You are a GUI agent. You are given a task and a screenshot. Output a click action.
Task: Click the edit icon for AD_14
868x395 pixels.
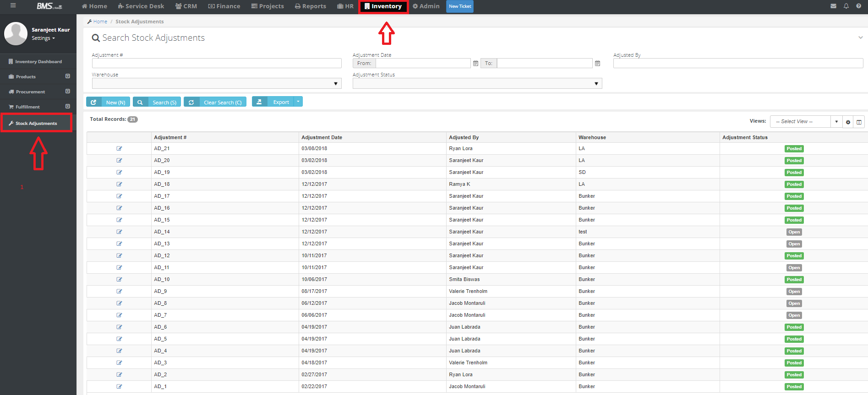tap(119, 232)
